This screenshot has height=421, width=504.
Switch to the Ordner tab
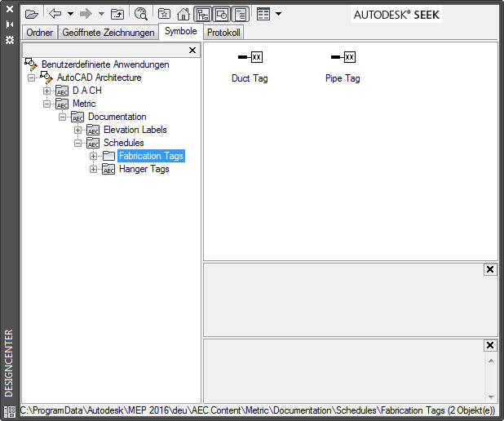pyautogui.click(x=39, y=33)
